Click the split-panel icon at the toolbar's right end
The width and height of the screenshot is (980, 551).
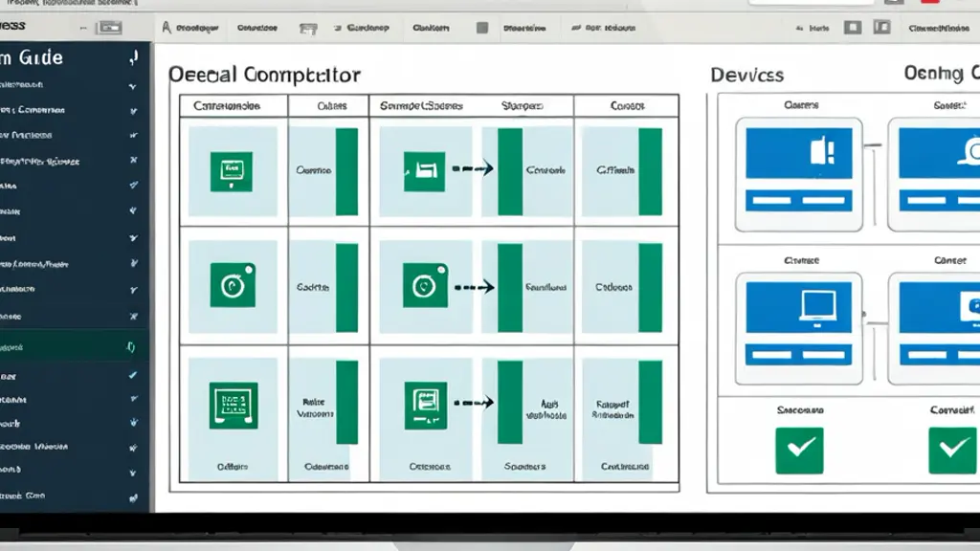click(881, 28)
